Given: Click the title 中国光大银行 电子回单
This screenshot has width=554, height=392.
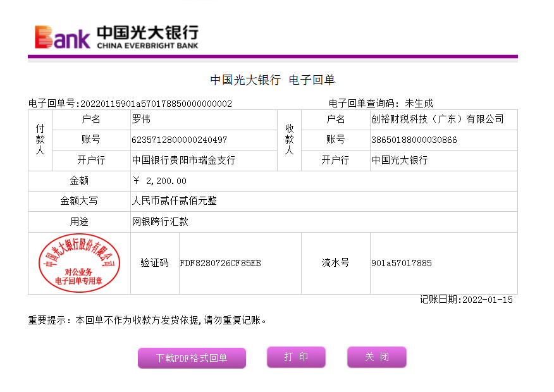Looking at the screenshot, I should tap(273, 80).
